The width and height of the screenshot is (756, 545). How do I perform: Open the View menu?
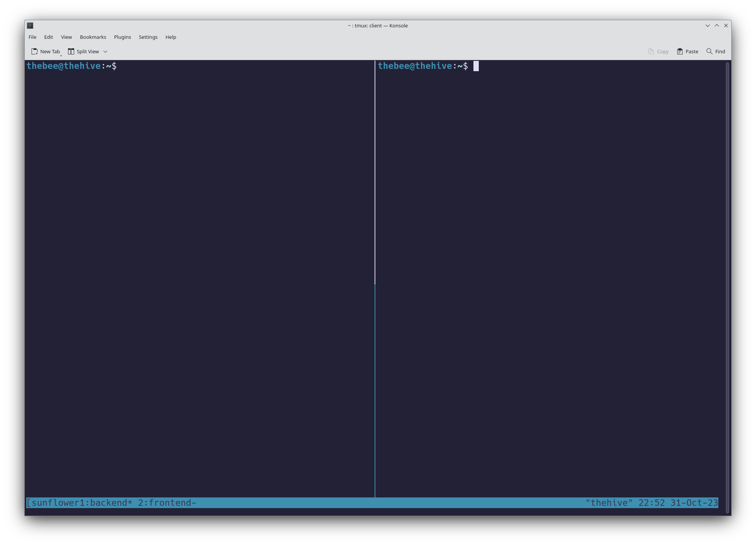tap(66, 37)
